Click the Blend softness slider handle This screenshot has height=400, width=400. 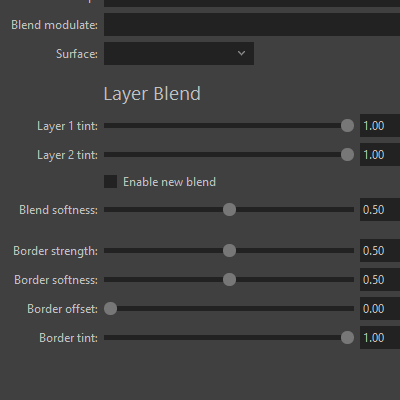coord(229,210)
